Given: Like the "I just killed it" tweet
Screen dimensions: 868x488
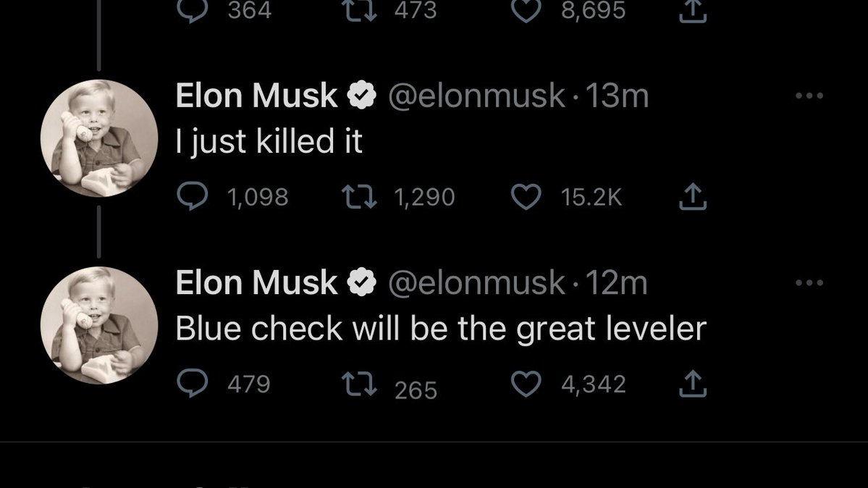Looking at the screenshot, I should point(526,196).
